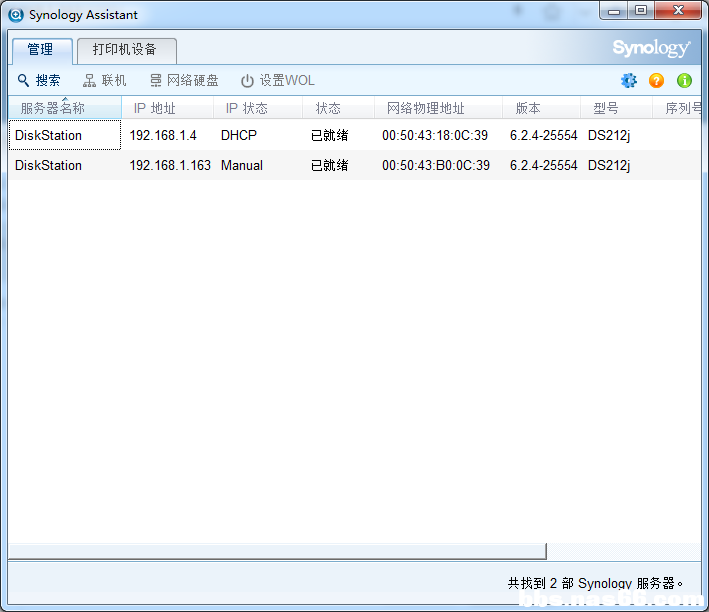
Task: Select the 管理 tab
Action: pyautogui.click(x=42, y=50)
